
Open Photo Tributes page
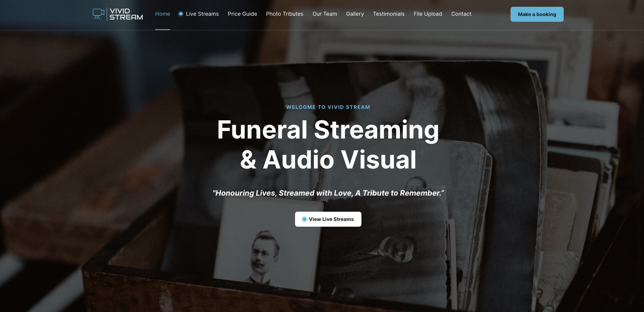[x=285, y=14]
